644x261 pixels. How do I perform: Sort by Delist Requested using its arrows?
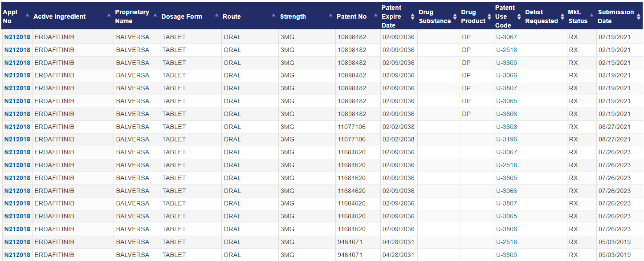562,16
